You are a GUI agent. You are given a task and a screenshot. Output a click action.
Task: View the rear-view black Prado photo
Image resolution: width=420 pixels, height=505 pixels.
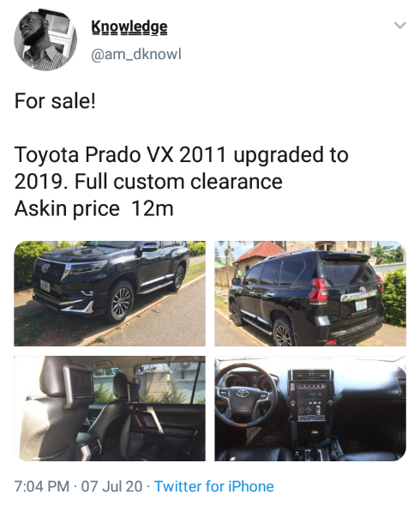pyautogui.click(x=310, y=293)
